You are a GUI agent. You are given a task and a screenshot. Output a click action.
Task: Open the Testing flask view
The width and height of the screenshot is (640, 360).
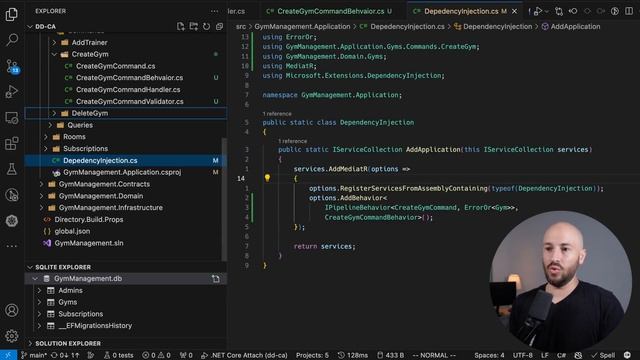point(11,169)
